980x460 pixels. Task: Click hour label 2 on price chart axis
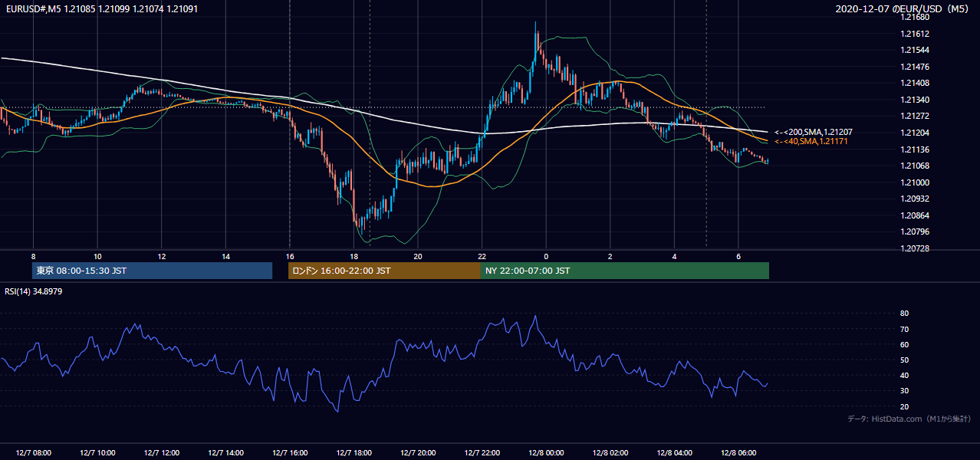(610, 256)
